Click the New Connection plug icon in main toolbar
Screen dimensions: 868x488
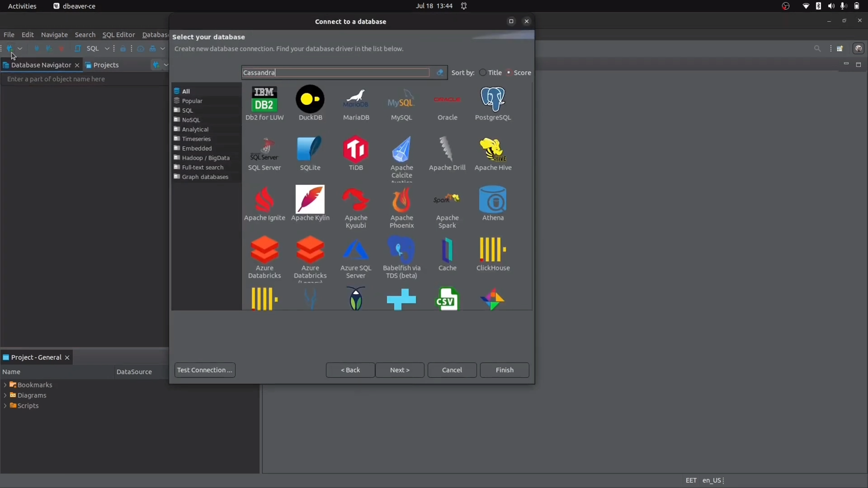pos(10,49)
